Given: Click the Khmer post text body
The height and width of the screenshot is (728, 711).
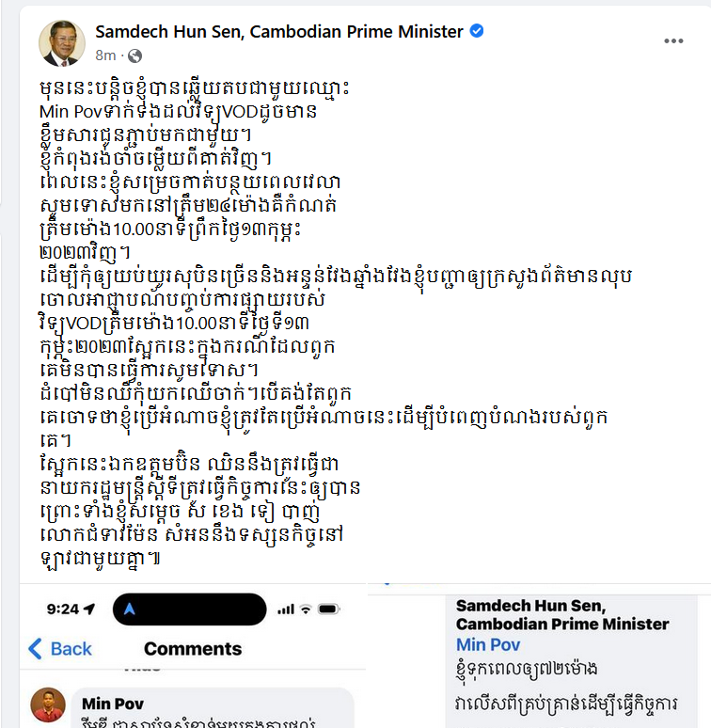Looking at the screenshot, I should [x=336, y=323].
